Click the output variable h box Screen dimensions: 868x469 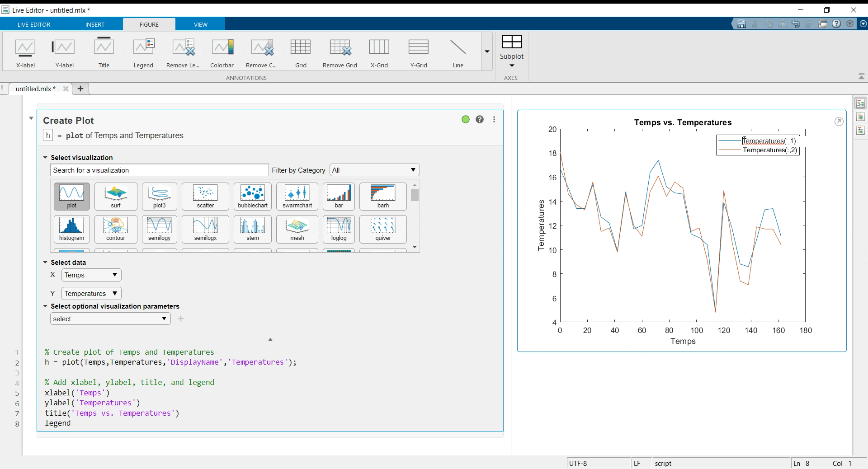point(48,135)
